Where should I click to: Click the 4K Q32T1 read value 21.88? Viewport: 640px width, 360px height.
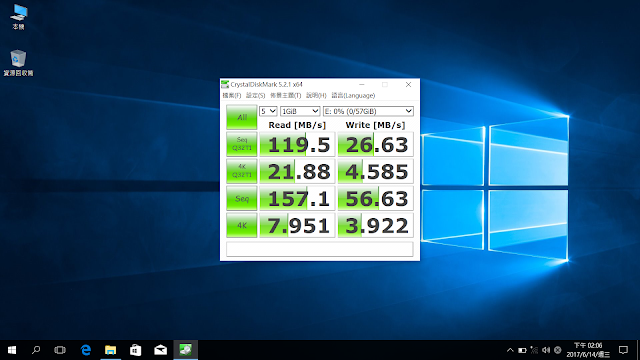click(297, 171)
